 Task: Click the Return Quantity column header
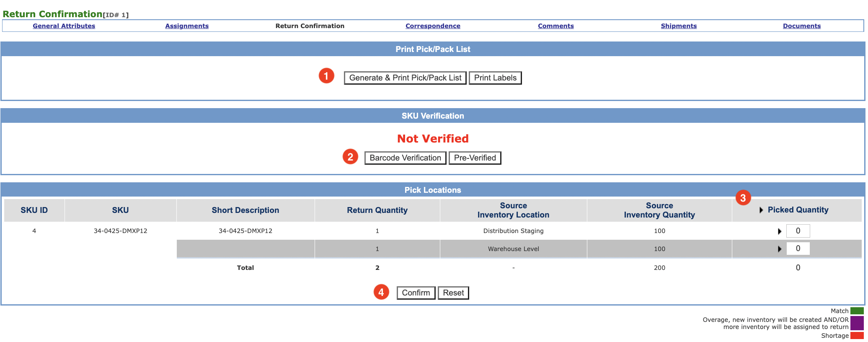point(377,210)
